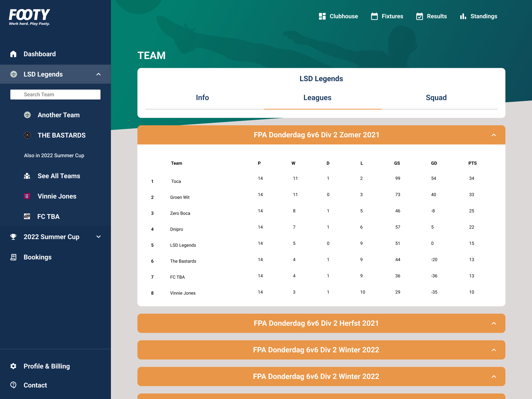Expand the 2022 Summer Cup menu

click(98, 237)
